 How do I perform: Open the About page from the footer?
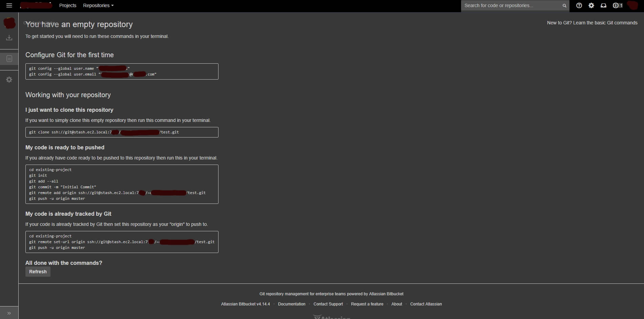(x=396, y=304)
